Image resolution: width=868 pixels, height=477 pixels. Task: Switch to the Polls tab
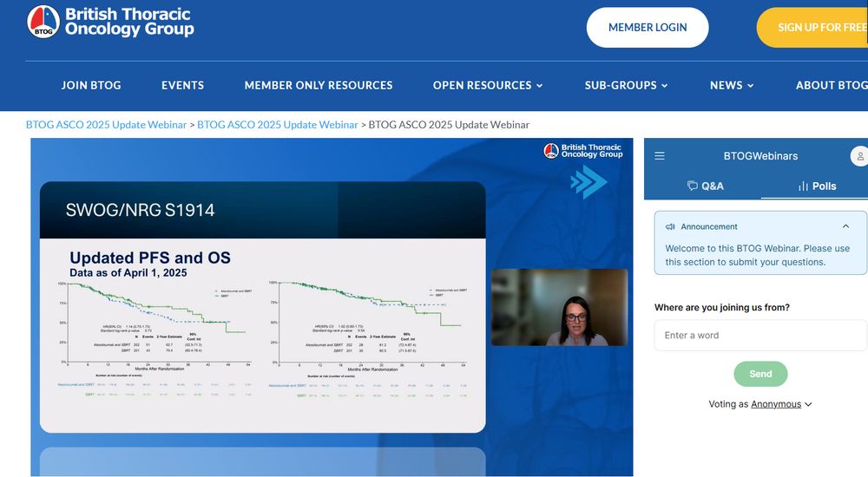click(x=817, y=186)
